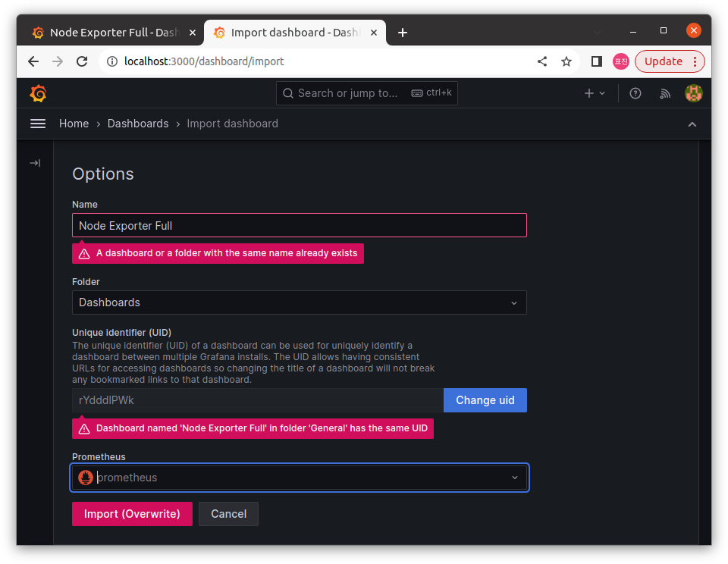Cancel the dashboard import

tap(228, 514)
